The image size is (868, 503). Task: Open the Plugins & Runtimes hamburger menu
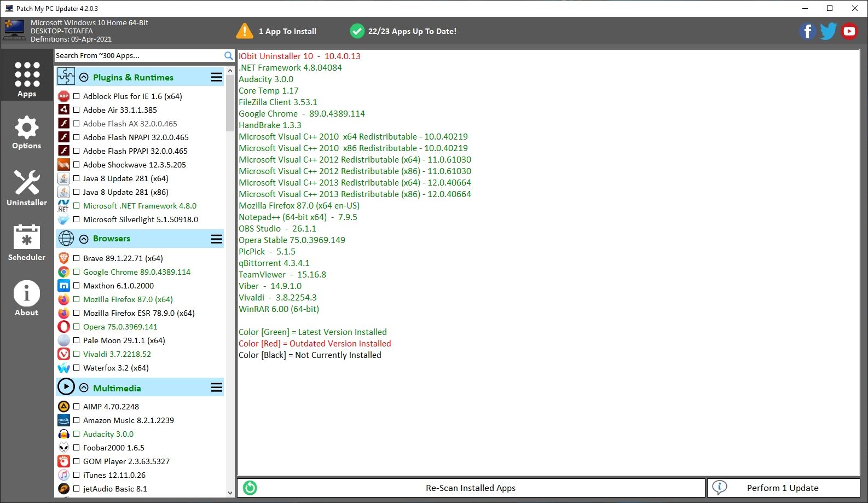(217, 78)
